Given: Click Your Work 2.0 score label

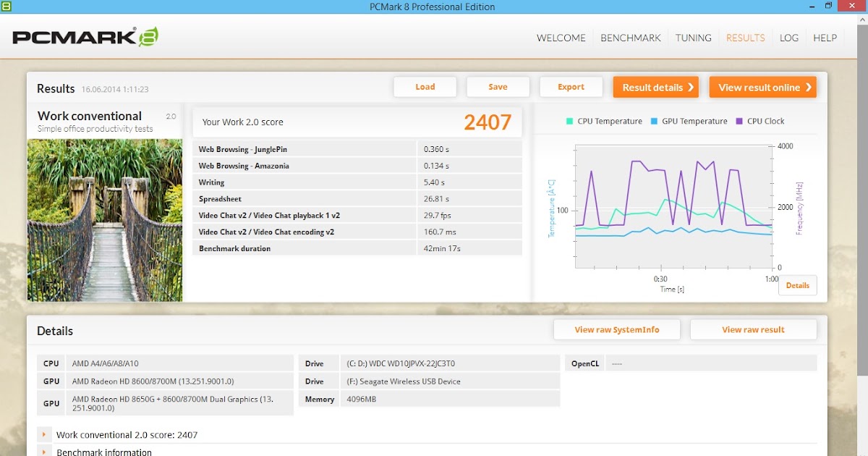Looking at the screenshot, I should (243, 122).
